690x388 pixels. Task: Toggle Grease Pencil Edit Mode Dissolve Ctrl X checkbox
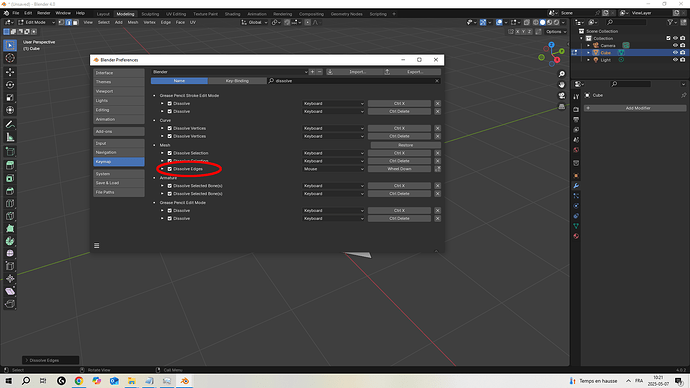169,211
